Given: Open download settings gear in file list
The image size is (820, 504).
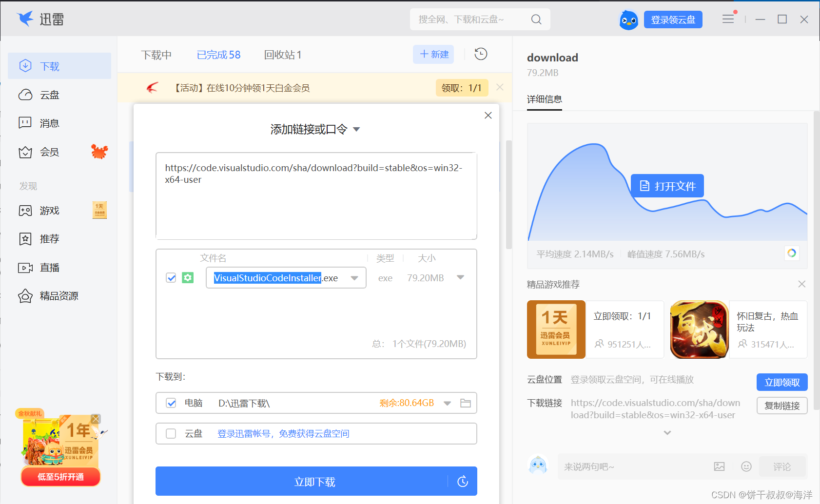Looking at the screenshot, I should click(x=188, y=277).
